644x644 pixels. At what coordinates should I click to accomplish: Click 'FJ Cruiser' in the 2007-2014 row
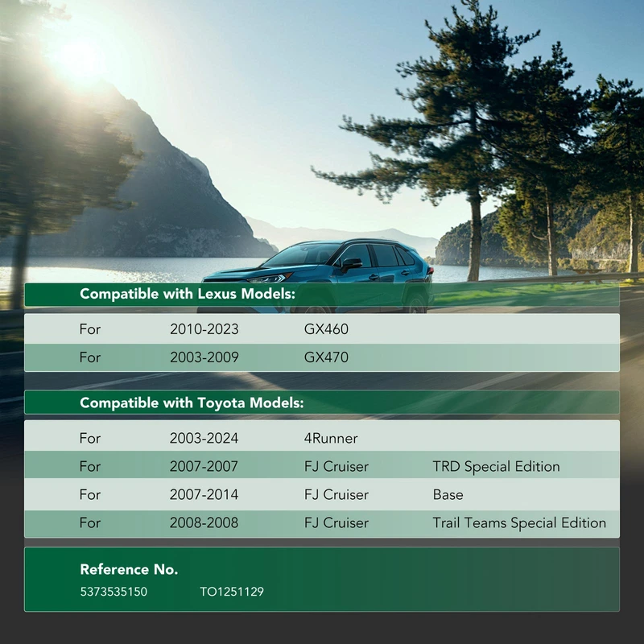(336, 494)
